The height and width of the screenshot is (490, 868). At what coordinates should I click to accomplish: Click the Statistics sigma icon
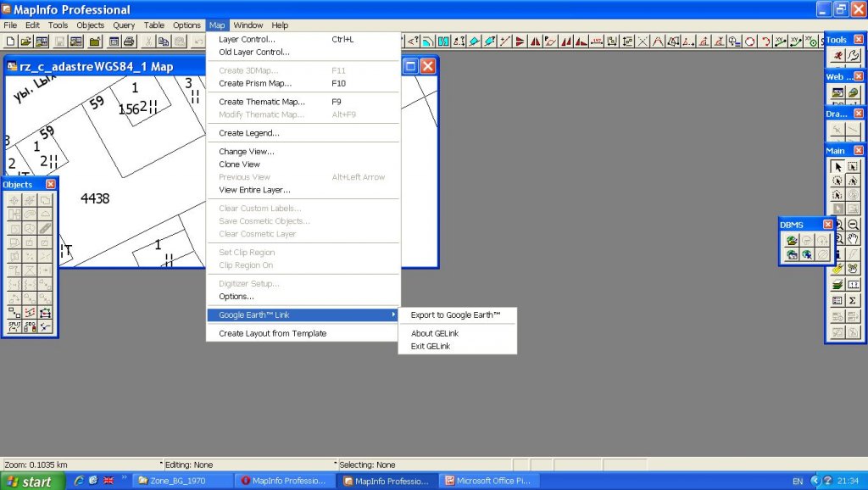click(x=853, y=300)
